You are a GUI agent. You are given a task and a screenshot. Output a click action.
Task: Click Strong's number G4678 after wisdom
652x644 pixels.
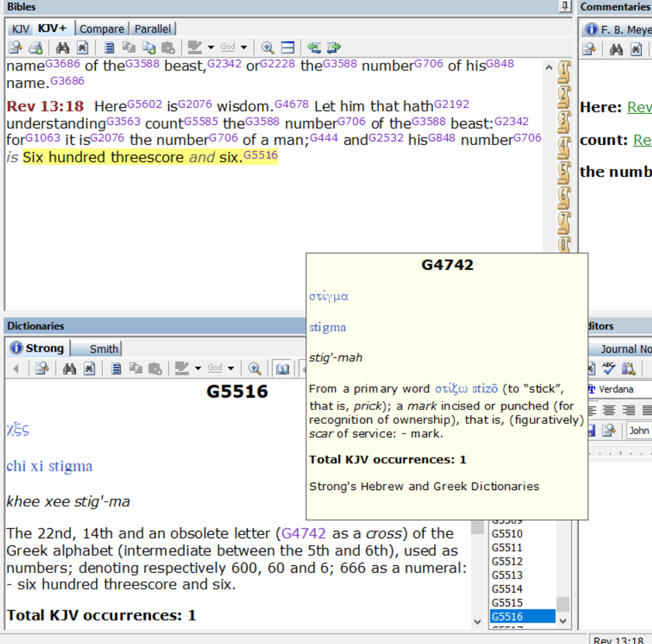coord(291,104)
